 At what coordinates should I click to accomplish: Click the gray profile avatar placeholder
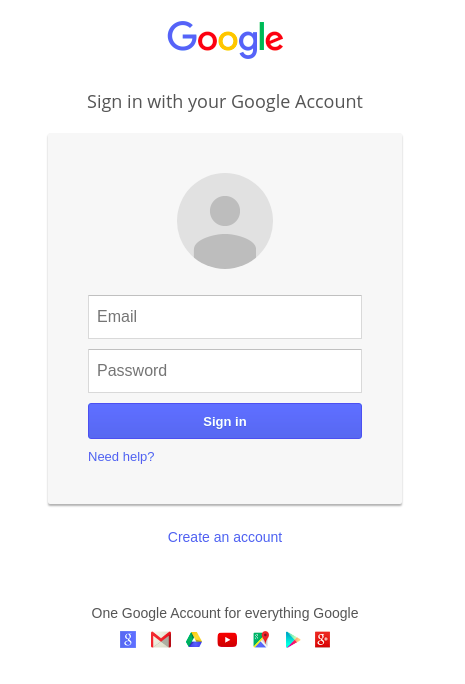point(225,221)
